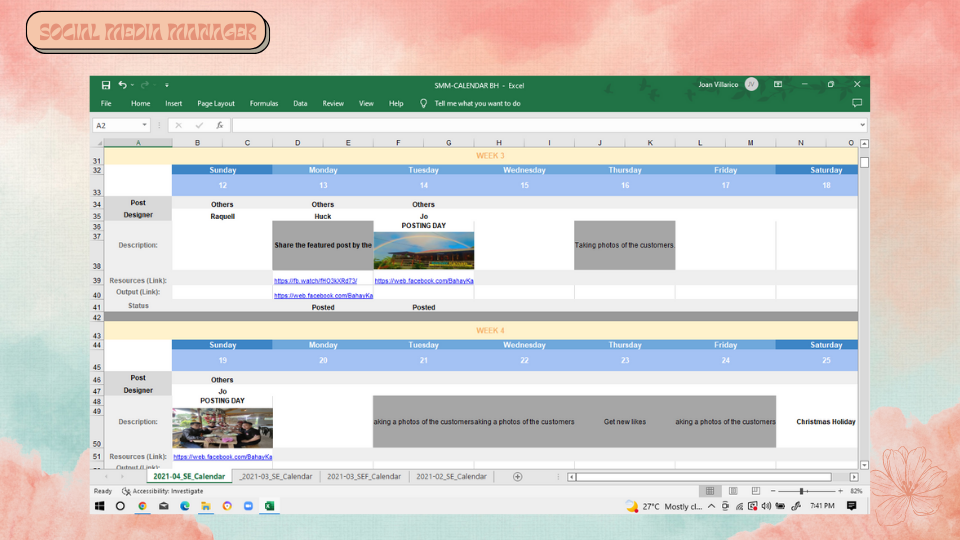960x540 pixels.
Task: Click the Tell me lightbulb icon
Action: tap(423, 103)
